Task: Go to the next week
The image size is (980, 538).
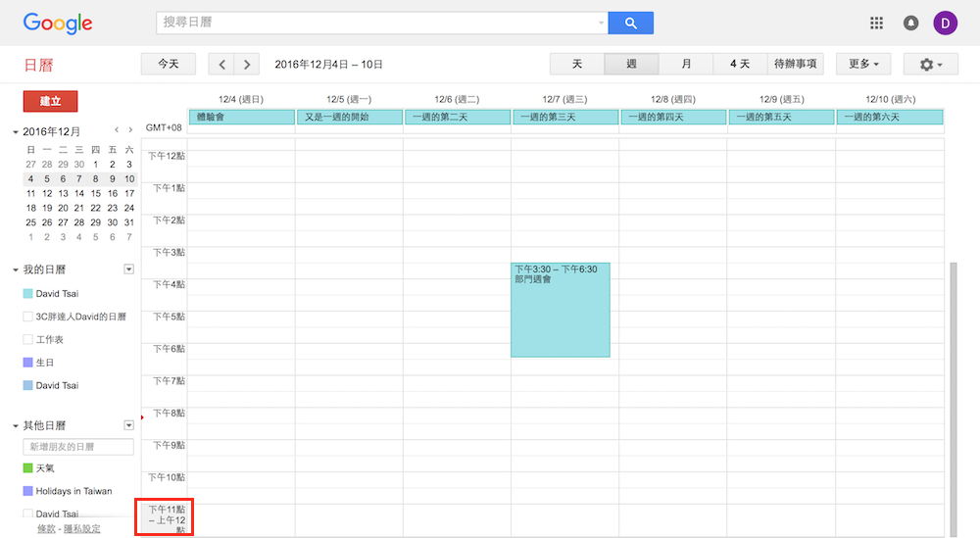Action: [x=247, y=65]
